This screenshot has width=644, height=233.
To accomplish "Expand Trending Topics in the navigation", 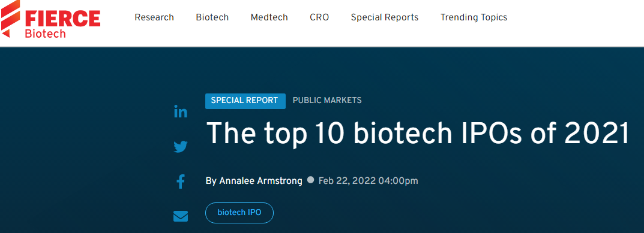I will coord(474,17).
